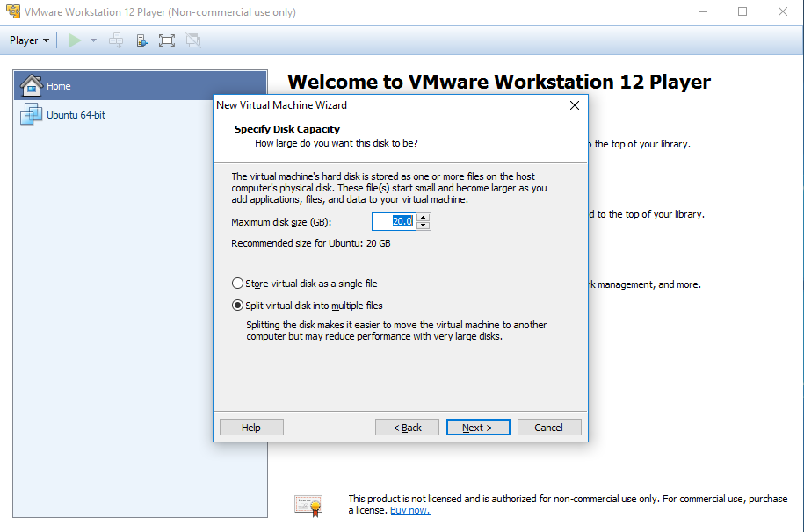804x532 pixels.
Task: Click the Maximum disk size input field
Action: pos(394,221)
